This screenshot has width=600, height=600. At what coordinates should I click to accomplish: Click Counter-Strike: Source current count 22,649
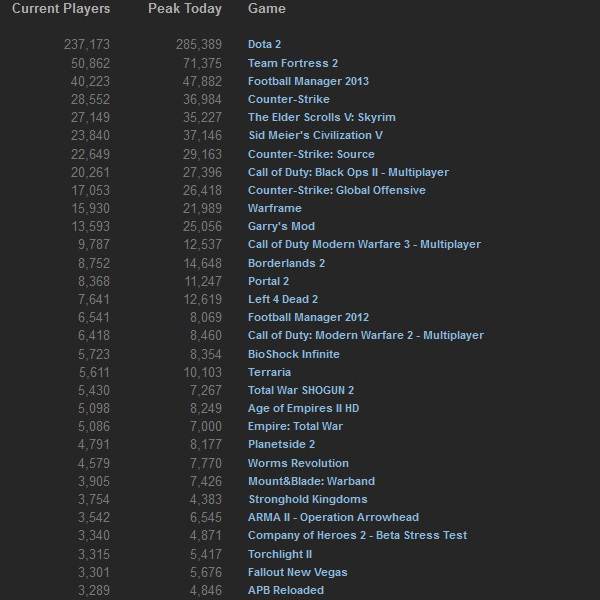[90, 154]
